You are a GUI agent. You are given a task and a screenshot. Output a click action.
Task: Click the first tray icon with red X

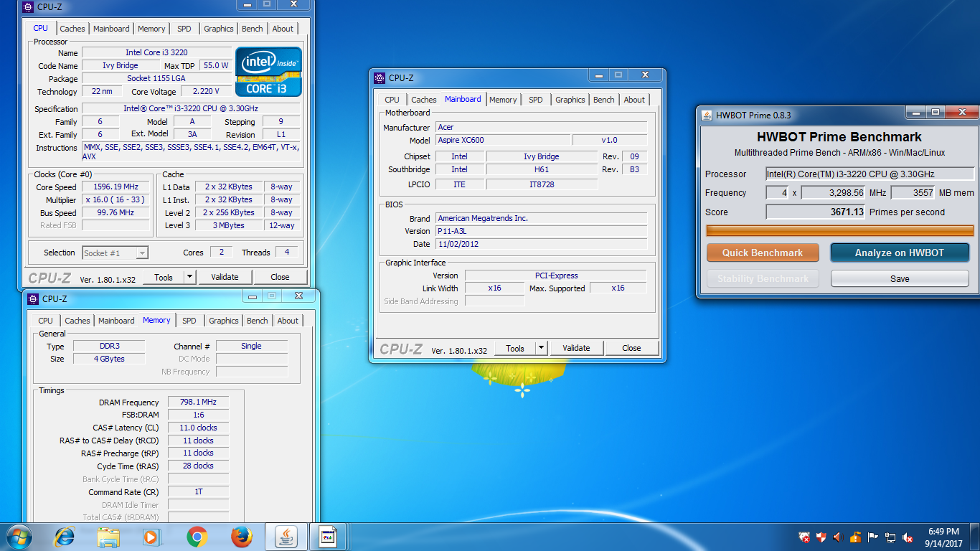click(x=805, y=537)
